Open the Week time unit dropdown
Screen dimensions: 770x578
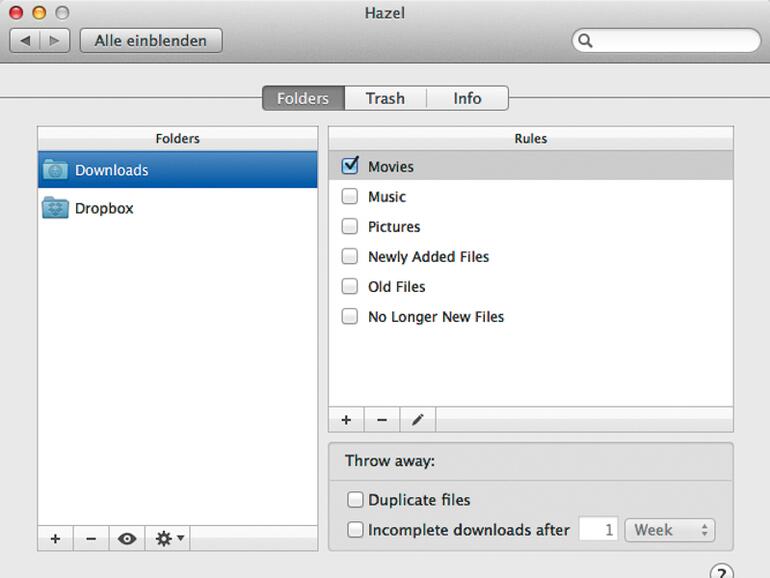point(670,530)
